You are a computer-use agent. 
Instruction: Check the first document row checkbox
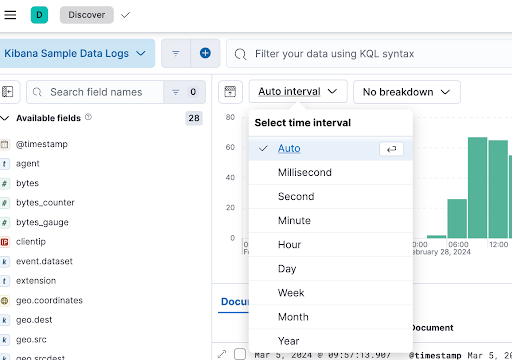pos(240,354)
